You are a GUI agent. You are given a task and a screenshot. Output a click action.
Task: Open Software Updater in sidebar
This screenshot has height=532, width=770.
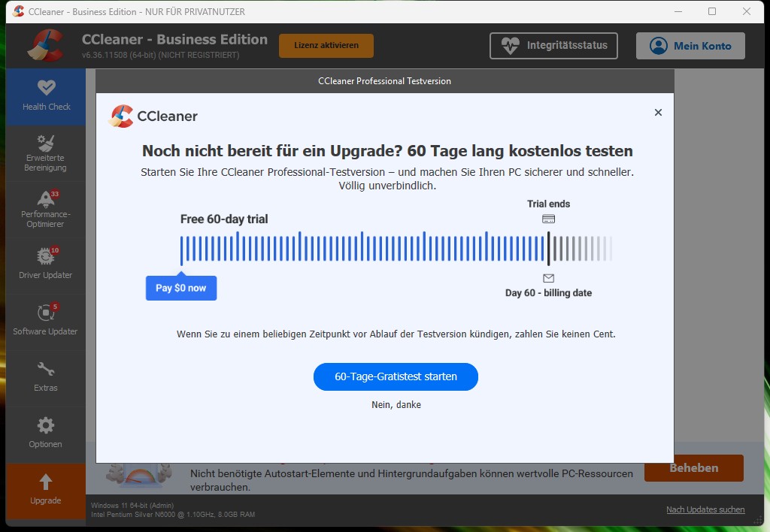click(x=46, y=322)
